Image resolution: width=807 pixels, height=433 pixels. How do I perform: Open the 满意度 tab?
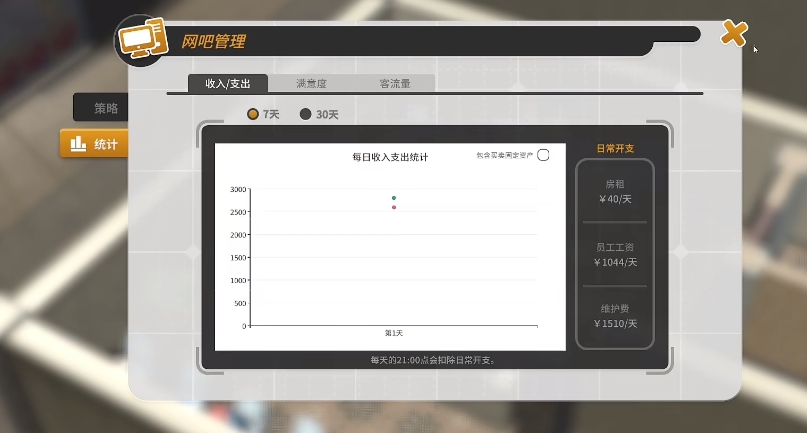[311, 83]
